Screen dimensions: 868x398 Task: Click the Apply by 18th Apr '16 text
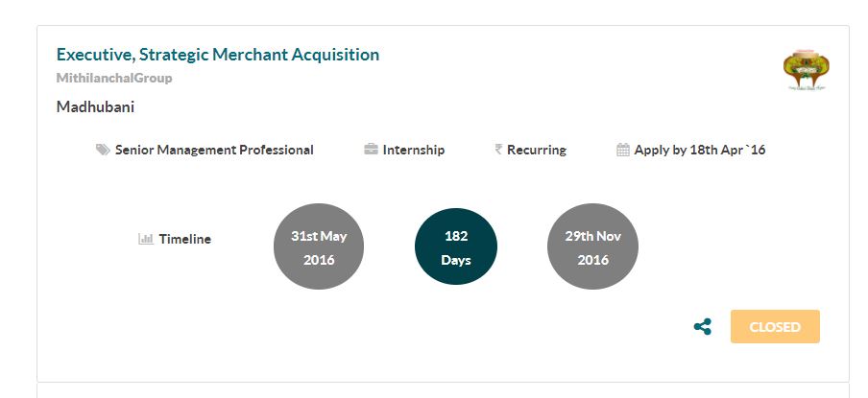pyautogui.click(x=700, y=150)
